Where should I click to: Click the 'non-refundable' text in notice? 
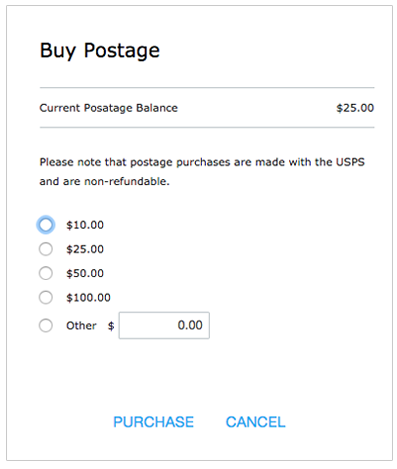(127, 181)
